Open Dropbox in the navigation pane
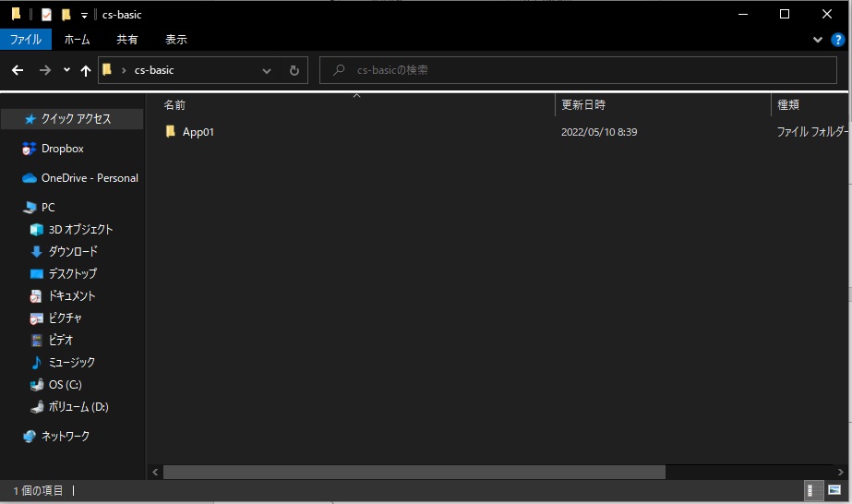852x504 pixels. (x=62, y=149)
